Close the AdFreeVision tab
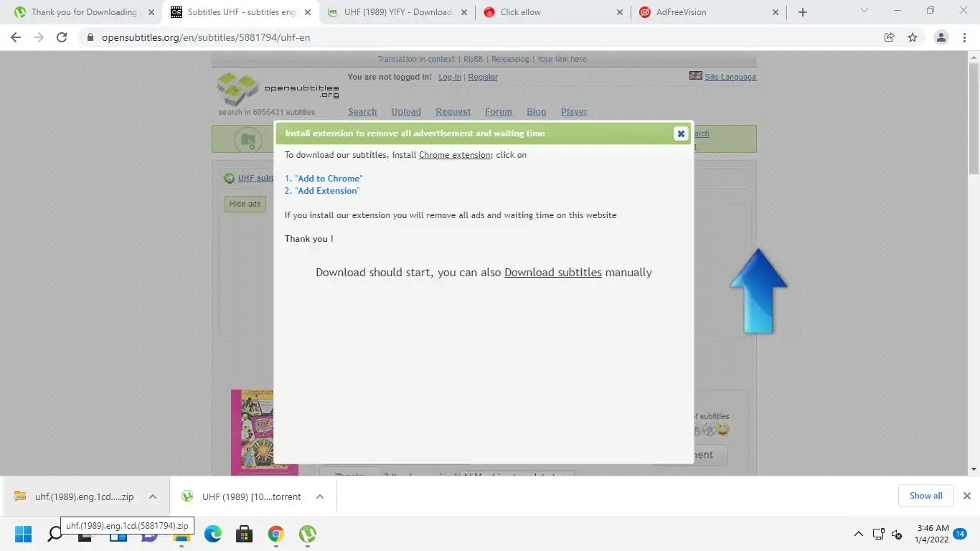 (x=776, y=12)
